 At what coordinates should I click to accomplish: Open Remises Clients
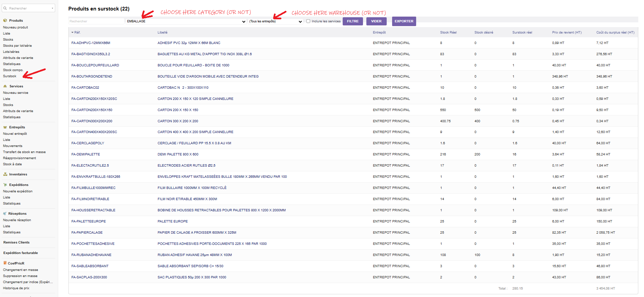coord(17,242)
